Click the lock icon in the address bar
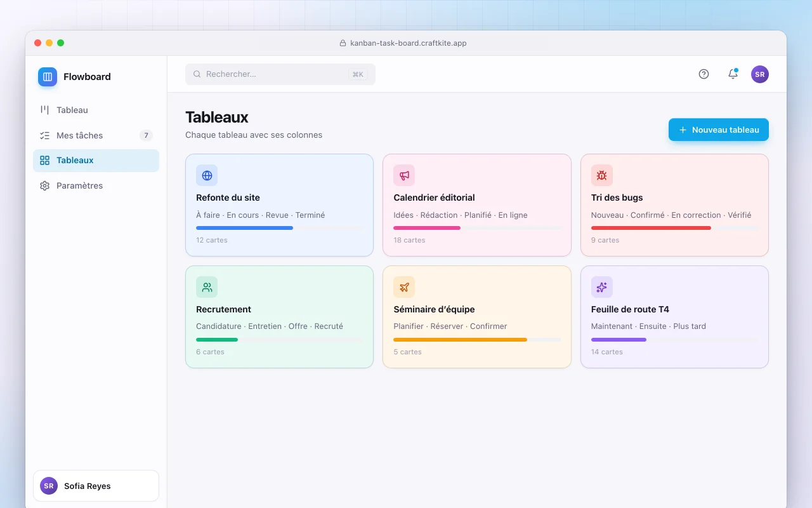The height and width of the screenshot is (508, 812). pos(343,43)
